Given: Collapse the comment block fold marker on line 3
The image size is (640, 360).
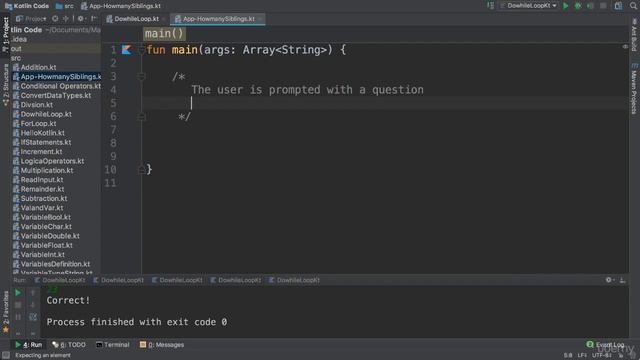Looking at the screenshot, I should (142, 76).
